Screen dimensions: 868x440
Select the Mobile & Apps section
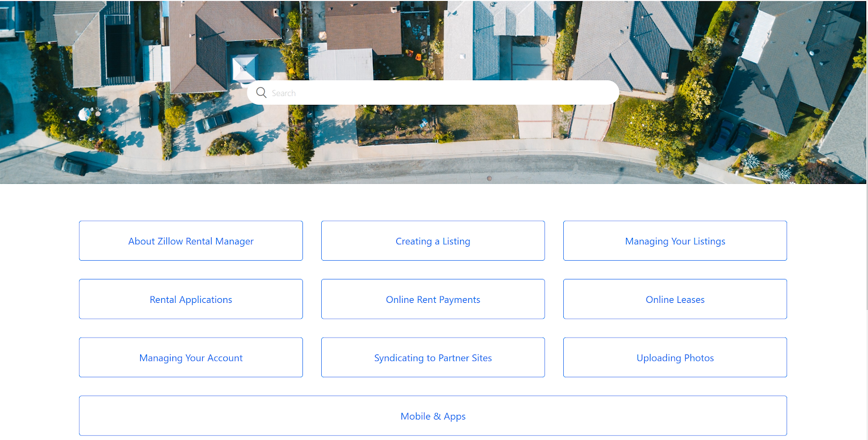(x=433, y=416)
